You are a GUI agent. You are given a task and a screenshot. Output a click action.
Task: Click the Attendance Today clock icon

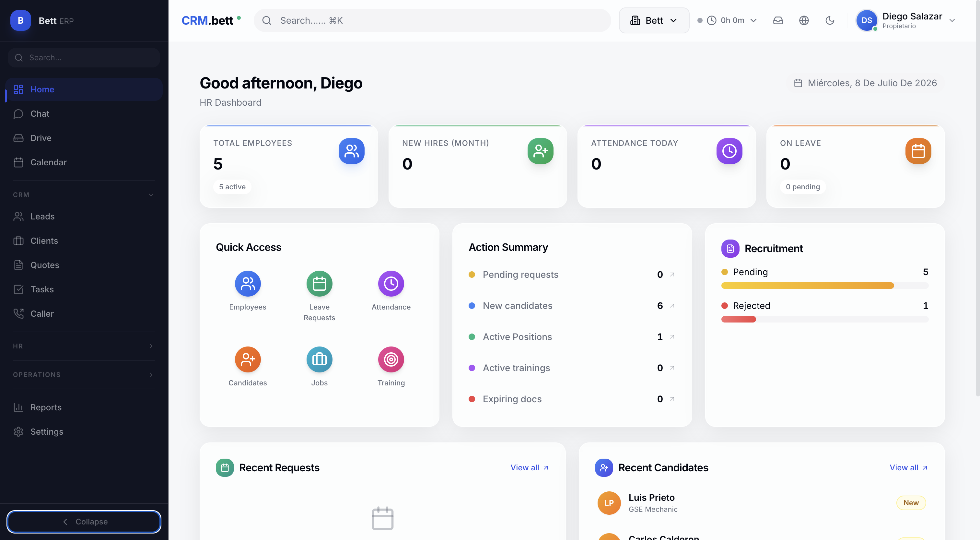729,151
